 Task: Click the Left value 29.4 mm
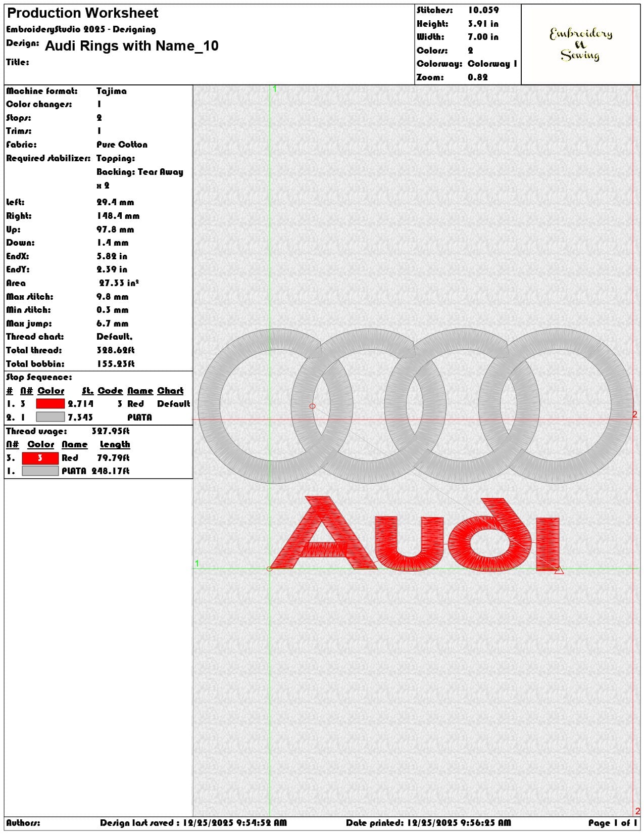115,202
